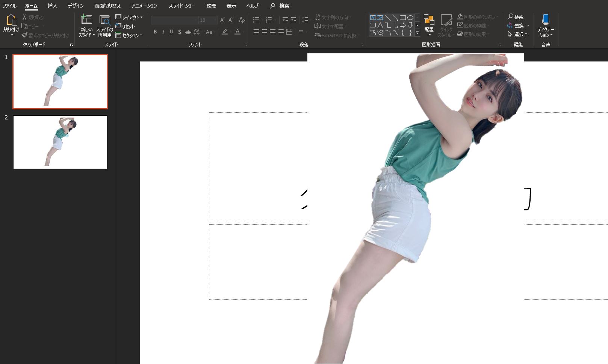Click the 置換 replace button

[517, 26]
